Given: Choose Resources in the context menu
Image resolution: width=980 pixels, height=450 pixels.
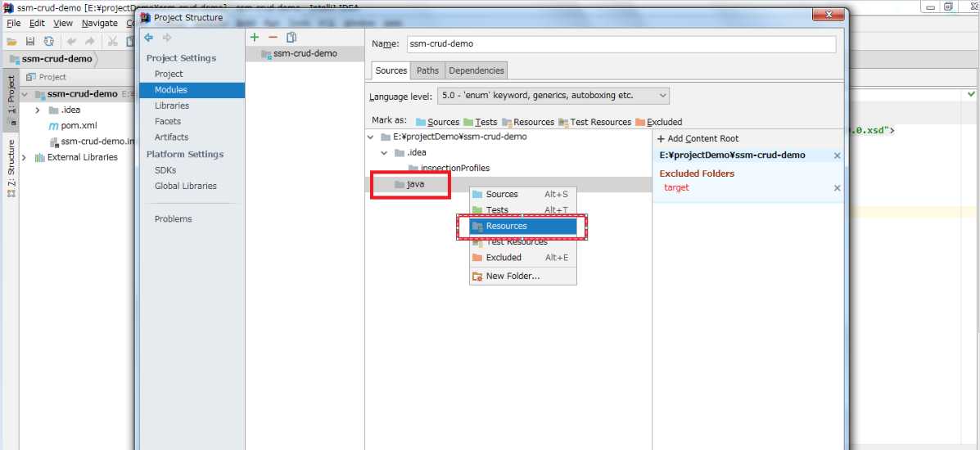Looking at the screenshot, I should click(x=523, y=227).
